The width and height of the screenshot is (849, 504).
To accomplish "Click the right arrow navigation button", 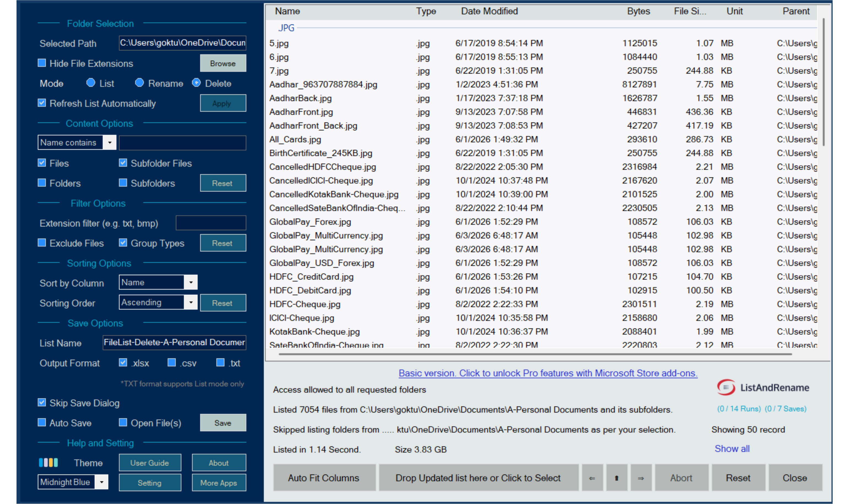I will click(x=641, y=478).
